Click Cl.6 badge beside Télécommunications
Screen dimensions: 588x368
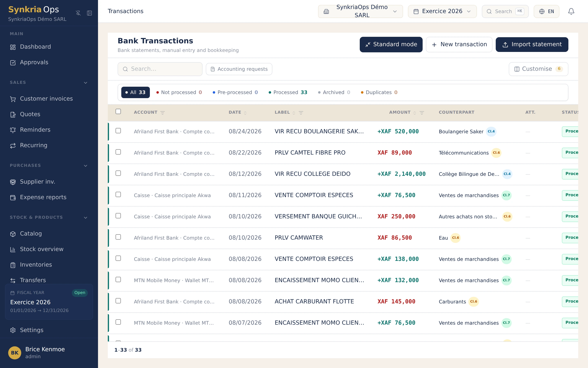tap(496, 153)
